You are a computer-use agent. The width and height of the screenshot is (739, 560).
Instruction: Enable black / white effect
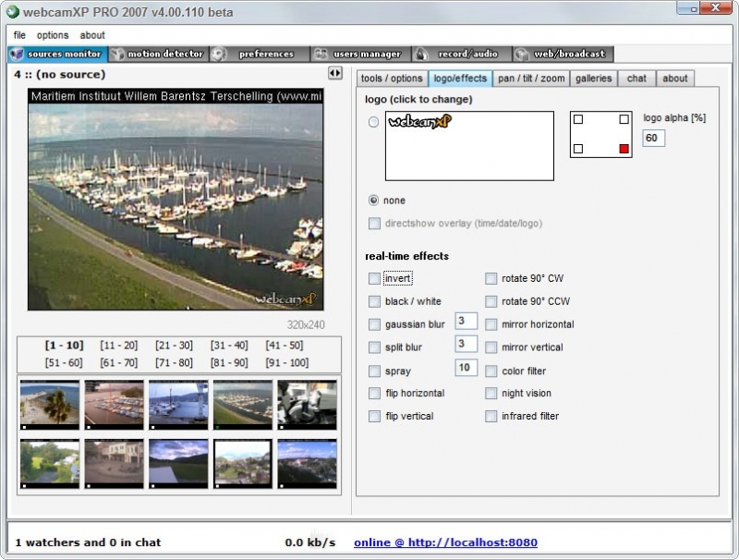[374, 301]
